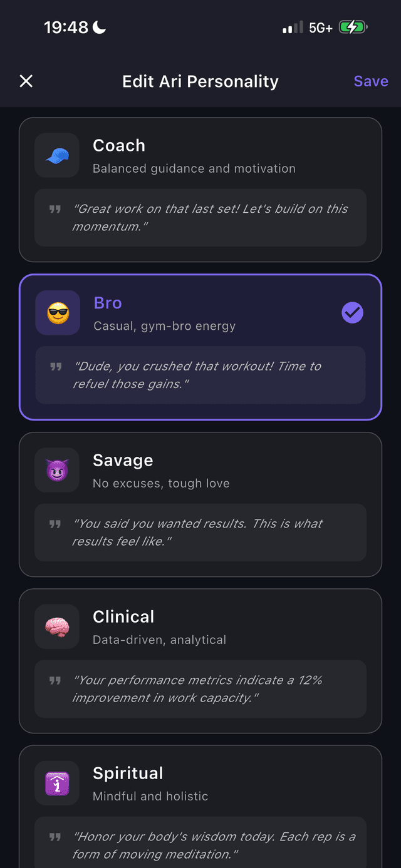Tap the checkmark on the selected Bro personality

tap(352, 312)
